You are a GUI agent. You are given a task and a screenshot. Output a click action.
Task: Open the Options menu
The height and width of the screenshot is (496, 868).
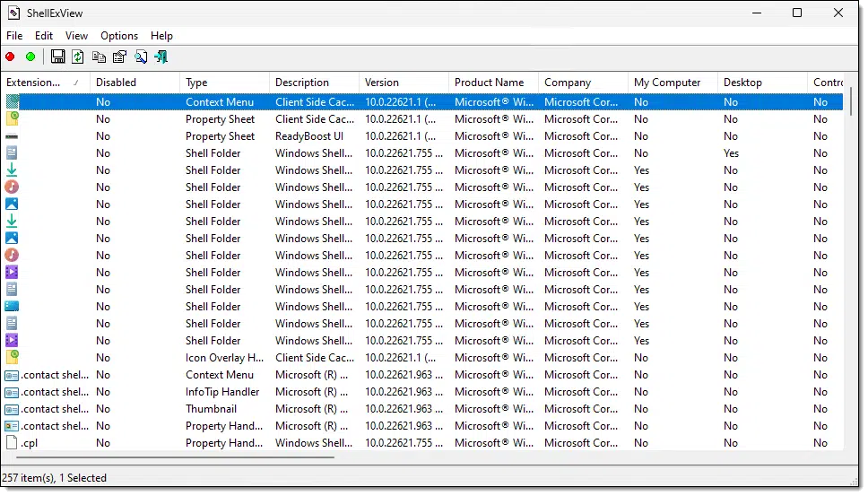(x=119, y=36)
